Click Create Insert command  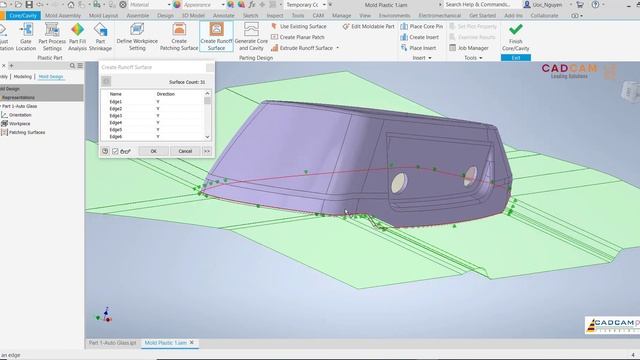(420, 37)
